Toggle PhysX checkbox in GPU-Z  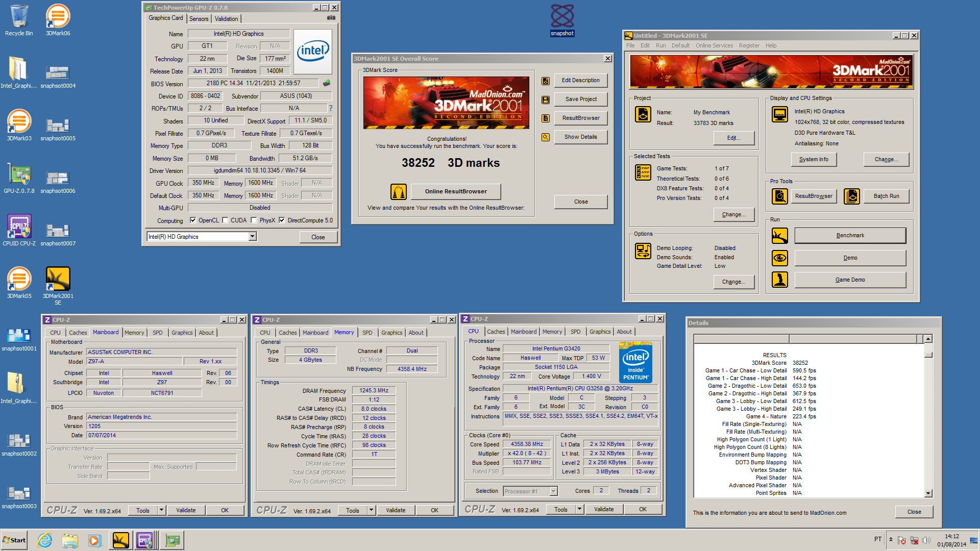(254, 220)
